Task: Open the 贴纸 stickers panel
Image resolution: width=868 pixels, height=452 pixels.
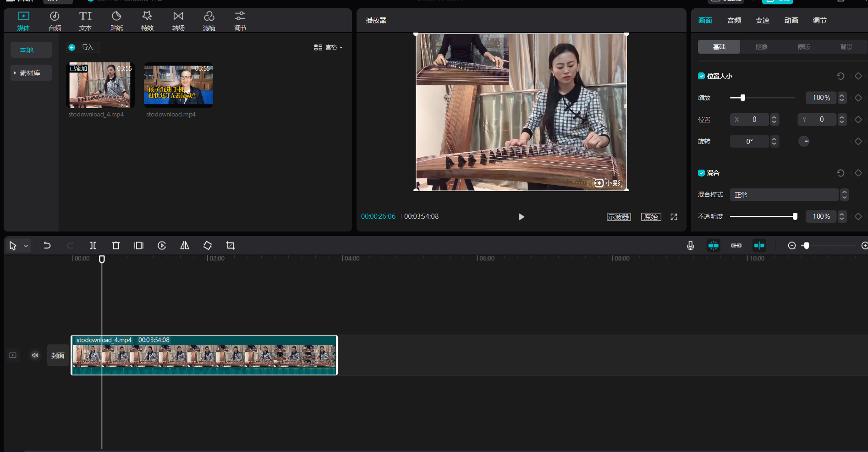Action: coord(116,21)
